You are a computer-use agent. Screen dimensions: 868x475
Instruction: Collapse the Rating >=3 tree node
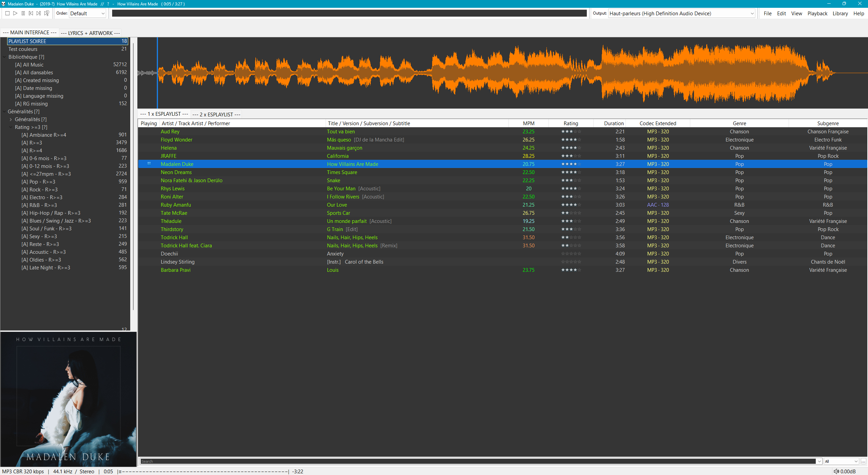point(11,127)
